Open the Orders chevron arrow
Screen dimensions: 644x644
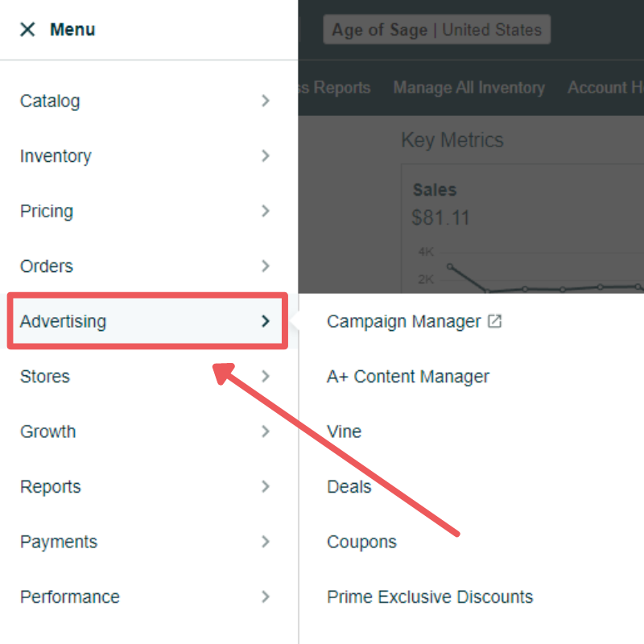click(266, 266)
